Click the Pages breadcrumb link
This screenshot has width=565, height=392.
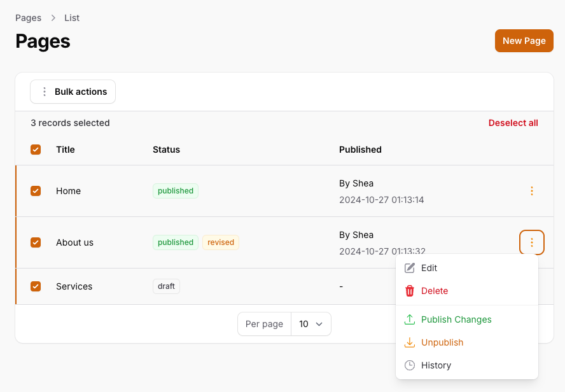coord(28,18)
